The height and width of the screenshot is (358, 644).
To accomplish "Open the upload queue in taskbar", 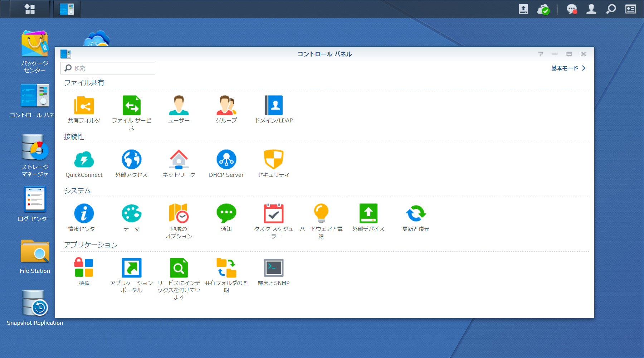I will click(523, 9).
